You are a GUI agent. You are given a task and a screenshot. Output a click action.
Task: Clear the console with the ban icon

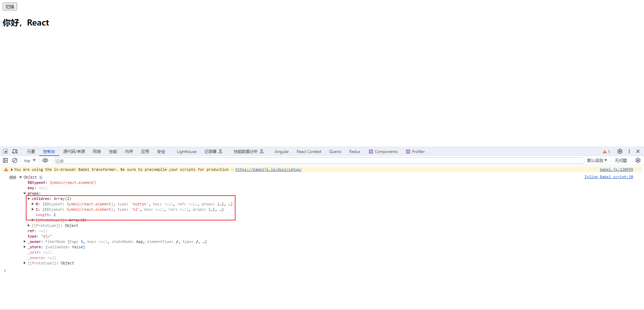(x=15, y=161)
